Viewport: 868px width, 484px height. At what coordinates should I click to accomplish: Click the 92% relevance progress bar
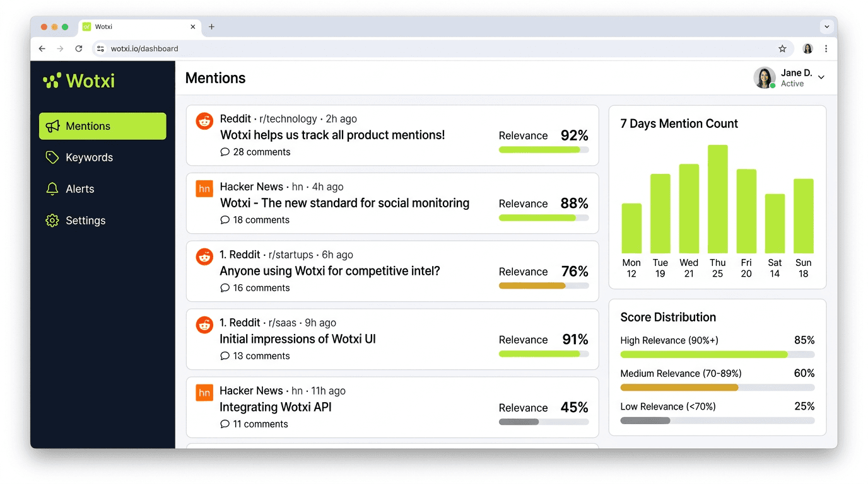544,150
